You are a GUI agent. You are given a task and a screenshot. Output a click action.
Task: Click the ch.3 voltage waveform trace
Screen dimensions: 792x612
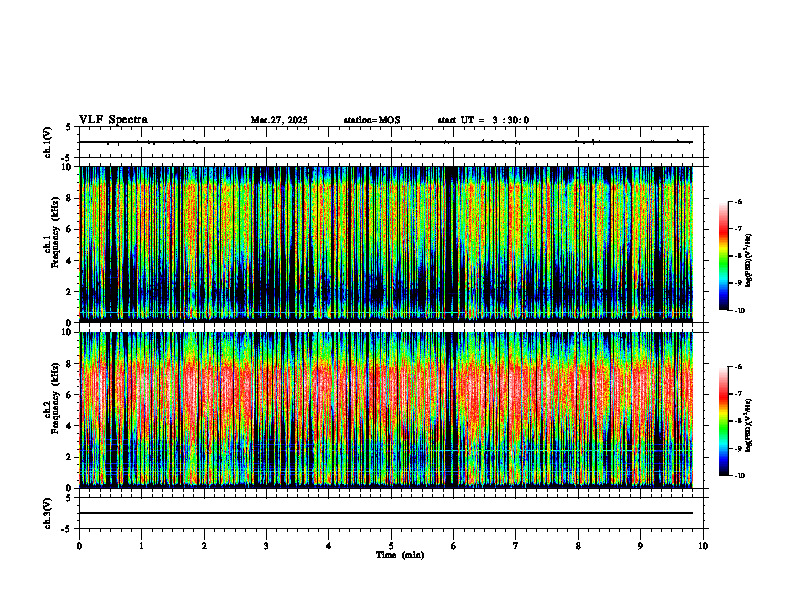click(386, 513)
